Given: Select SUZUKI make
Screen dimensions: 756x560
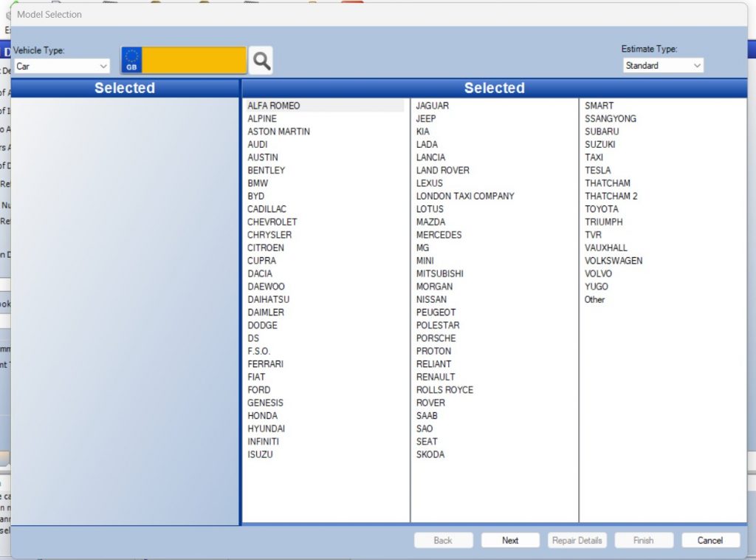Looking at the screenshot, I should (599, 144).
